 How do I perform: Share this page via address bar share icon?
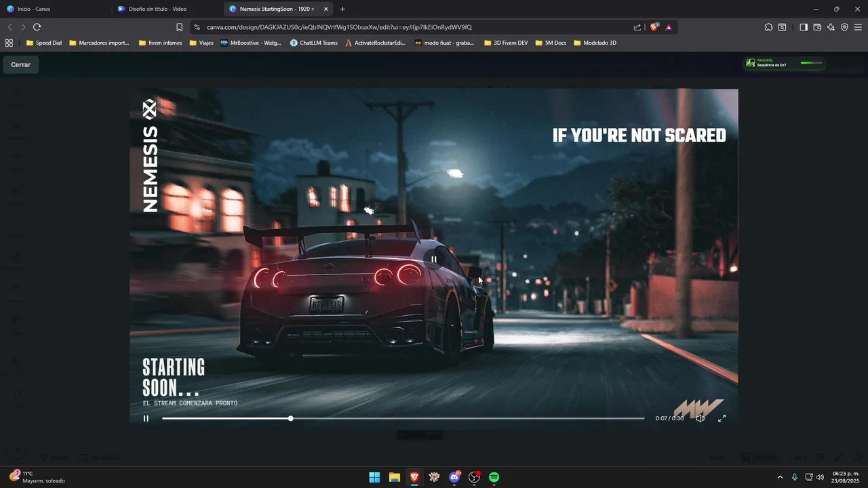coord(637,27)
